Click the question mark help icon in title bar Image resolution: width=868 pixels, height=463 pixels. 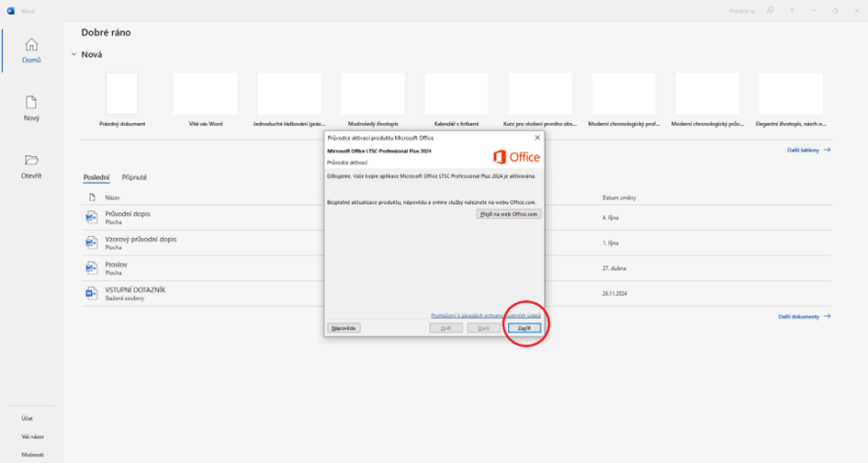click(x=792, y=11)
